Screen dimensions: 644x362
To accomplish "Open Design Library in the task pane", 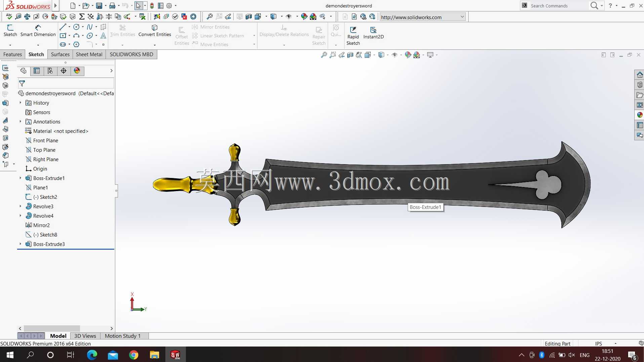I will pos(640,85).
